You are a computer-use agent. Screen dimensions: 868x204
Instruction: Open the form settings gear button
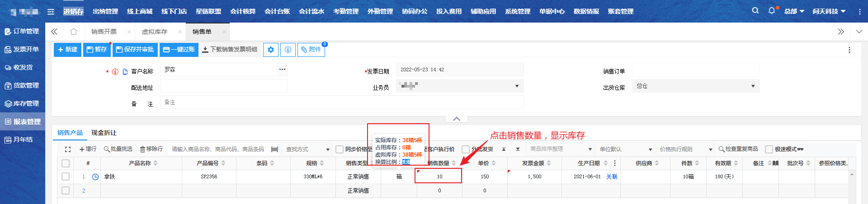pos(270,50)
